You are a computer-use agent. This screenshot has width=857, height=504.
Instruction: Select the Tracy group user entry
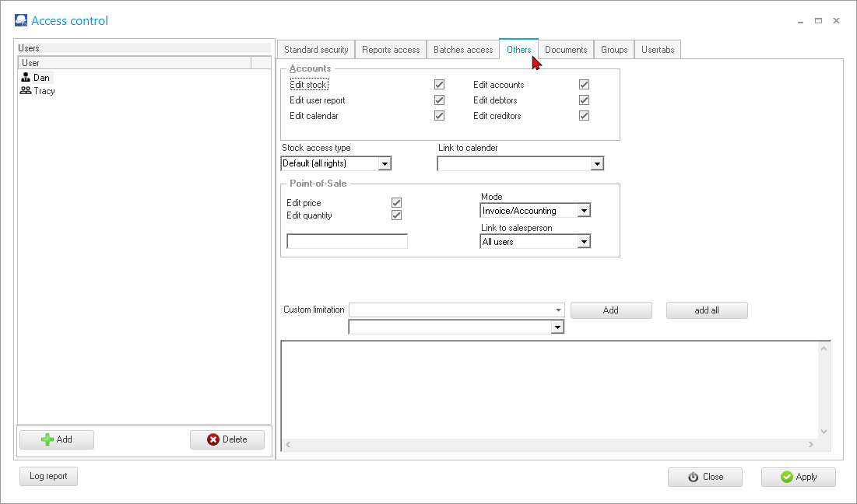(x=44, y=91)
